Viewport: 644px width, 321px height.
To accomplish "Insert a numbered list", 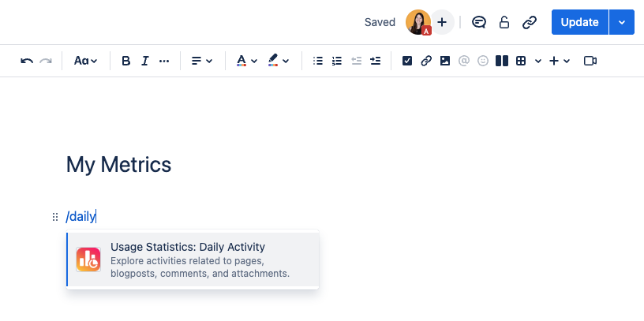I will coord(337,61).
